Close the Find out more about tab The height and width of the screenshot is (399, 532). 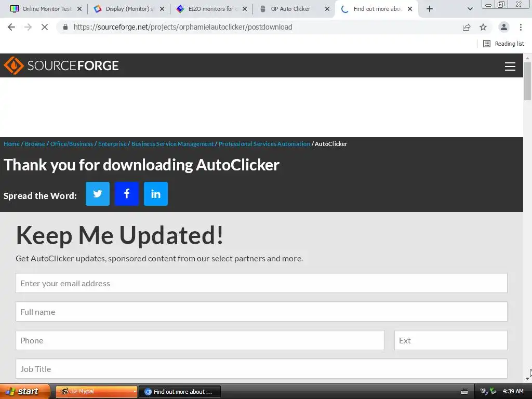tap(410, 9)
